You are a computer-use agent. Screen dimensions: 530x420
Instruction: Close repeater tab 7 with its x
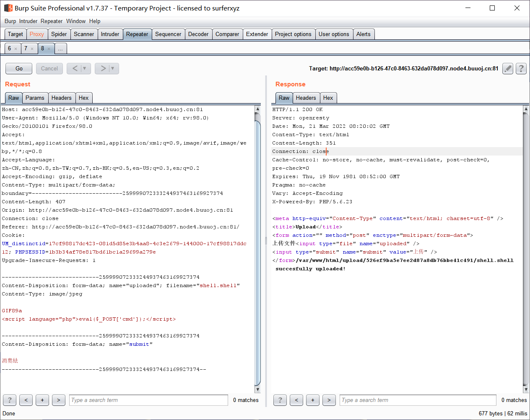click(32, 49)
